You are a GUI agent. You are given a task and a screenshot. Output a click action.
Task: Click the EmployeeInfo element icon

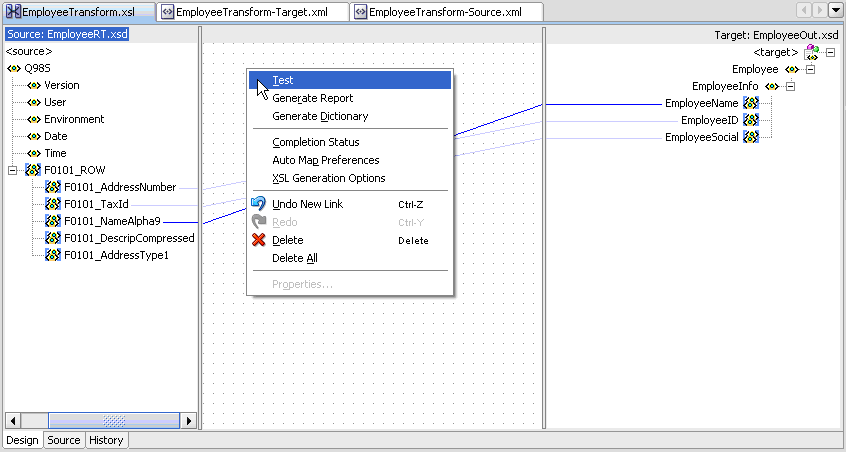(772, 86)
